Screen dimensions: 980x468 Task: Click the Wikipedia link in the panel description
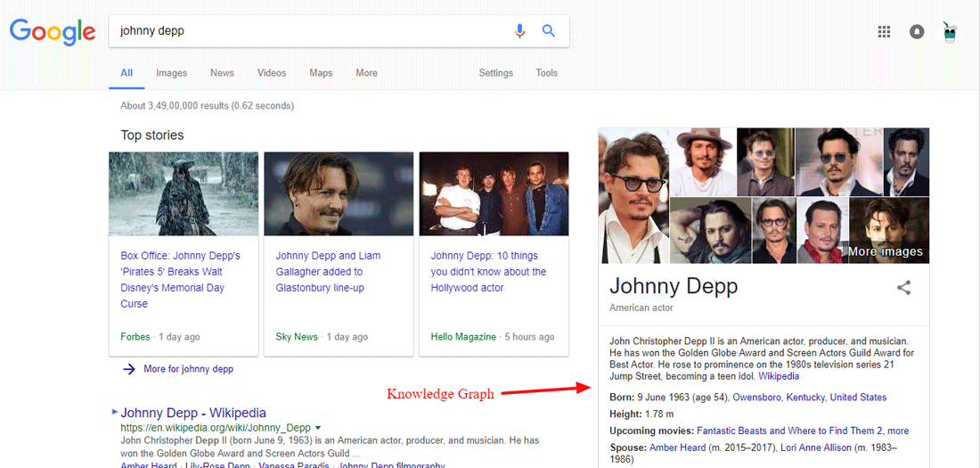[x=778, y=377]
